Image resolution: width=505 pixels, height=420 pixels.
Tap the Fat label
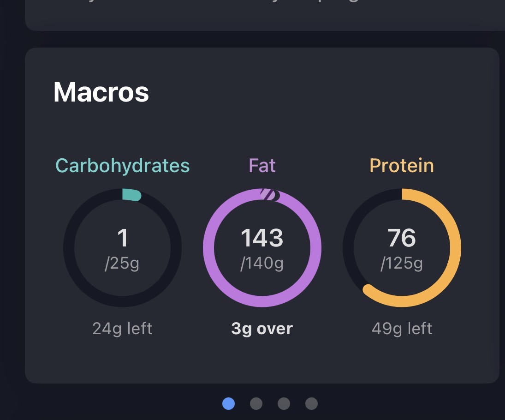(262, 166)
